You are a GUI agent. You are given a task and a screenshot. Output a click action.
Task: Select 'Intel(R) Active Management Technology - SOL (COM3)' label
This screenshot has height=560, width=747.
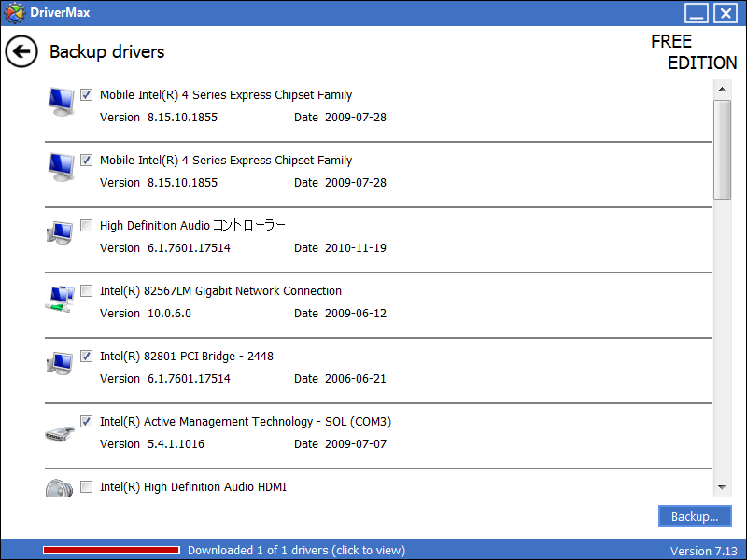[246, 422]
